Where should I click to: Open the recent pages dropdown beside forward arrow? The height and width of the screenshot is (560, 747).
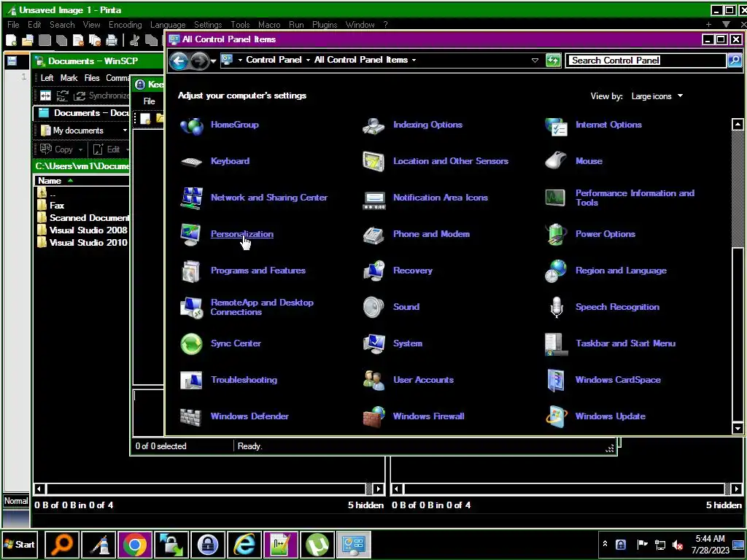(x=214, y=61)
